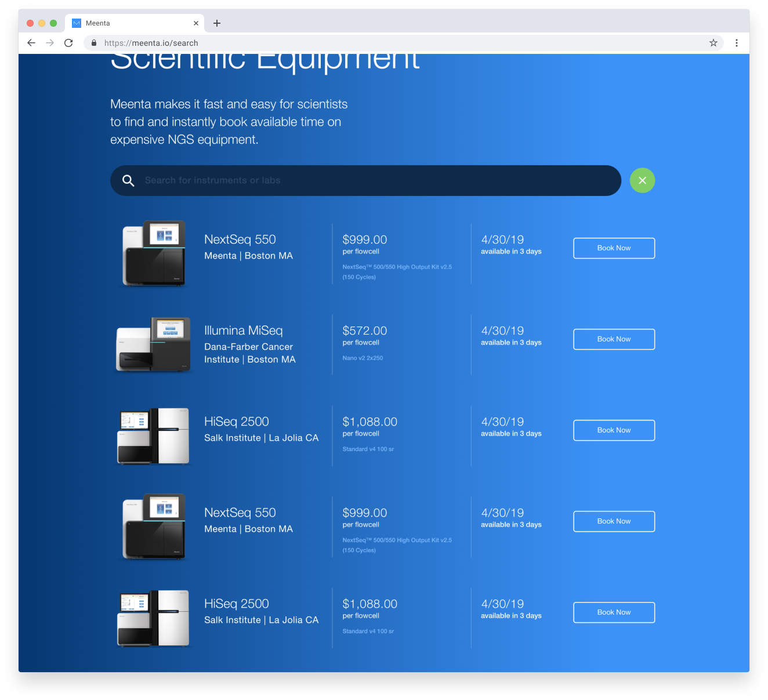Image resolution: width=768 pixels, height=700 pixels.
Task: Open the Illumina MiSeq title link
Action: [x=243, y=331]
